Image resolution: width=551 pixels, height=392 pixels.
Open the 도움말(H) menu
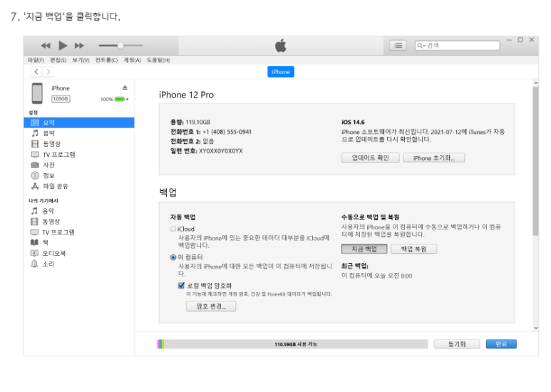pyautogui.click(x=158, y=60)
